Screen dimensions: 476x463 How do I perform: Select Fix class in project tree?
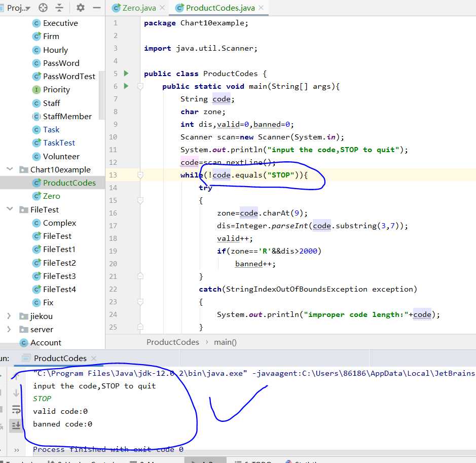point(48,302)
